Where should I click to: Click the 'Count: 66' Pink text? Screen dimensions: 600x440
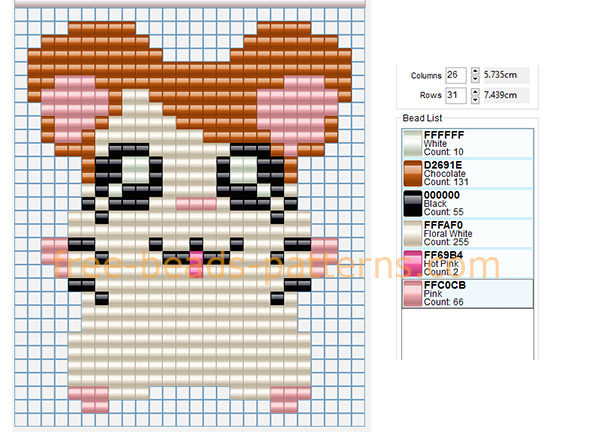(x=443, y=302)
